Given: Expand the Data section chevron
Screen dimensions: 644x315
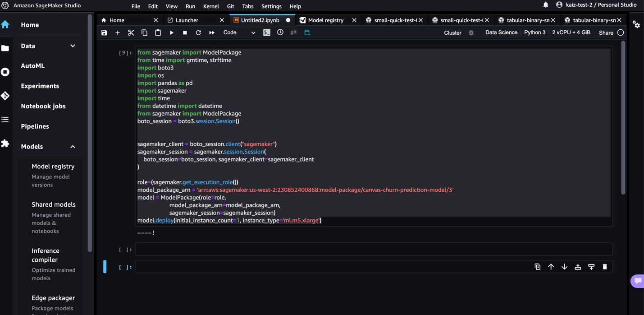Looking at the screenshot, I should click(x=73, y=46).
